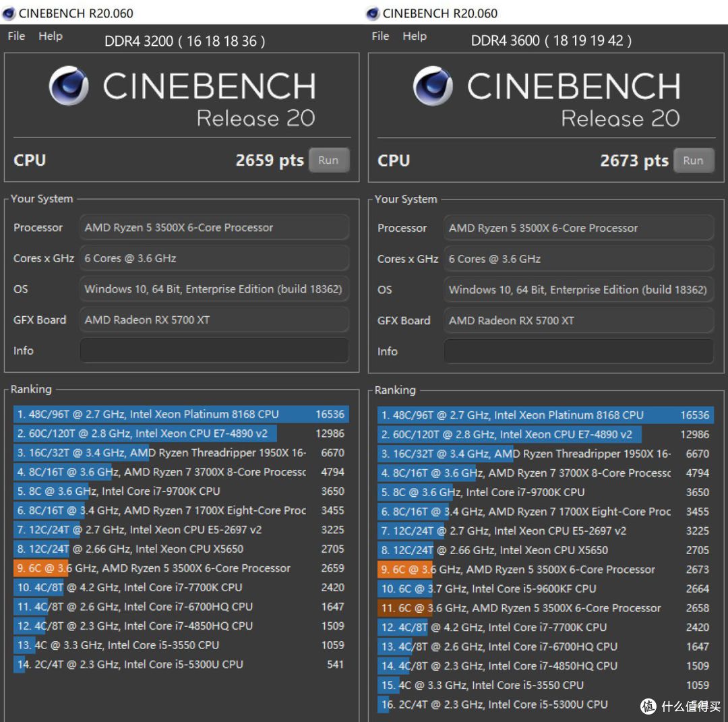Select Xeon Platinum 8168 ranking row in right window
The image size is (728, 722).
(x=545, y=415)
